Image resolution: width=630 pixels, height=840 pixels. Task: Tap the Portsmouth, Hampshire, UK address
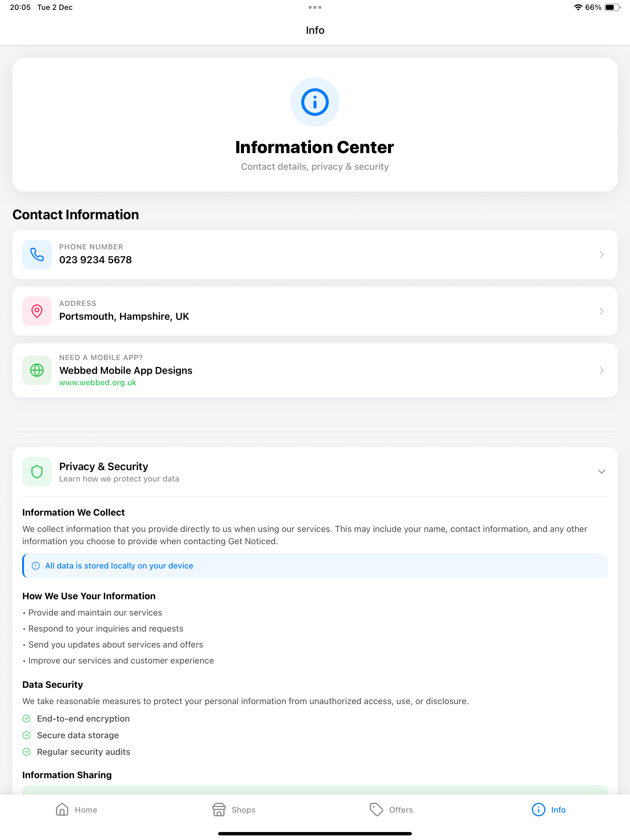point(124,316)
